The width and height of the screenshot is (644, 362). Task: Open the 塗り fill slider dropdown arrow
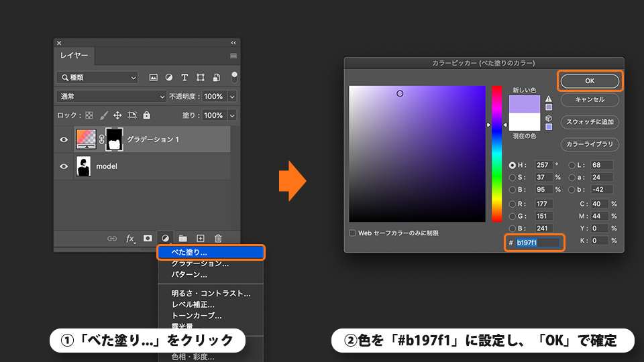232,115
